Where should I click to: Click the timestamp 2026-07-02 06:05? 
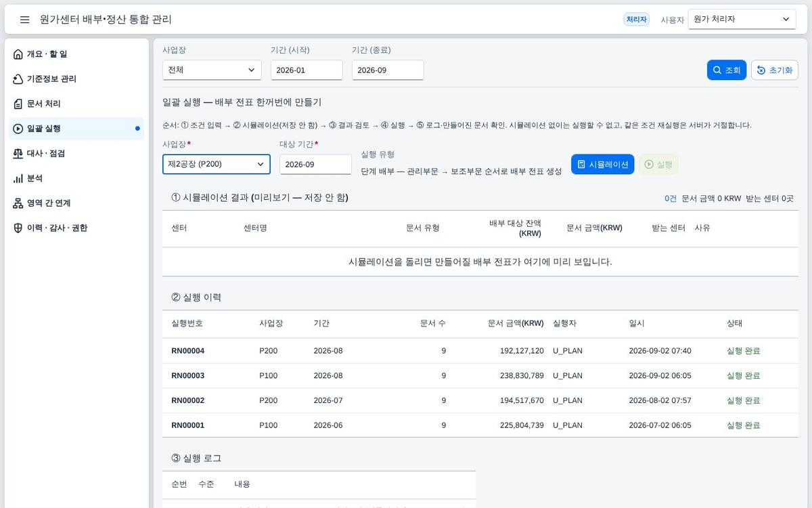(x=660, y=425)
